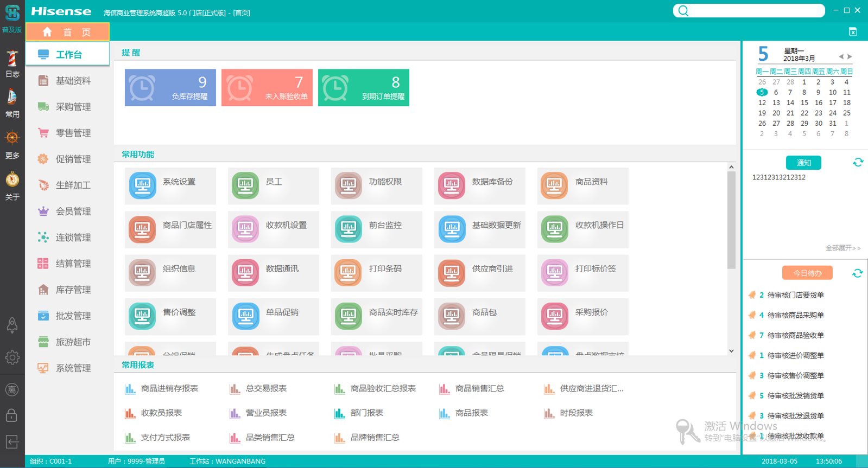
Task: Open 基础资料 menu
Action: [x=68, y=81]
